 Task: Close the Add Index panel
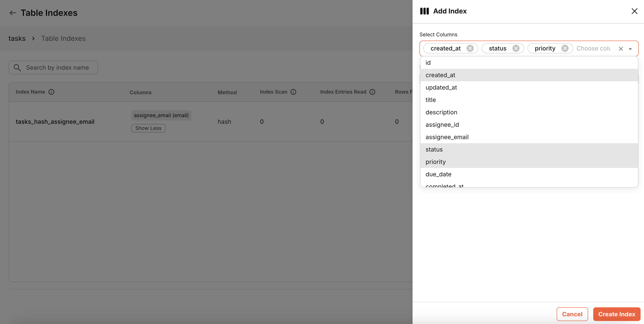coord(635,11)
